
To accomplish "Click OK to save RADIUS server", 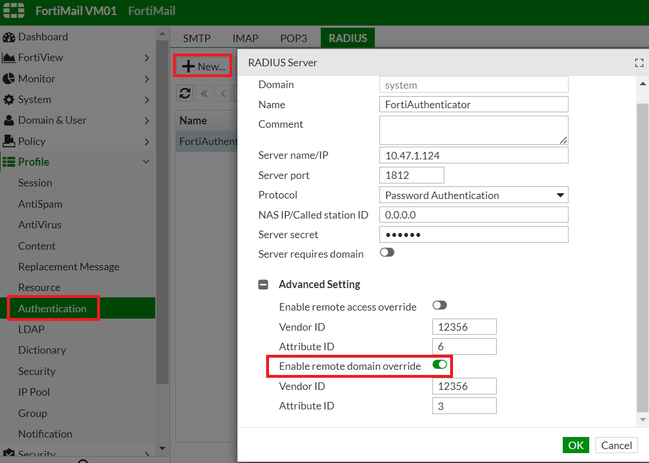I will (x=575, y=445).
